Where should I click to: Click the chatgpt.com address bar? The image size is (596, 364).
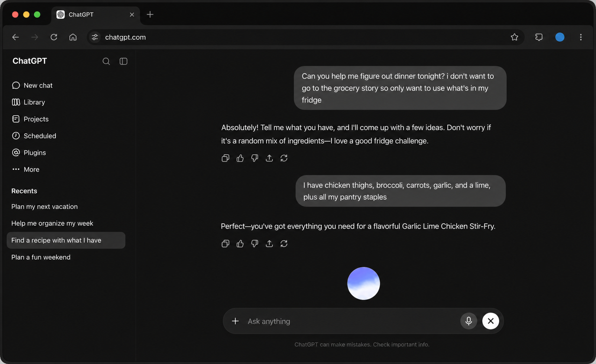pos(305,37)
